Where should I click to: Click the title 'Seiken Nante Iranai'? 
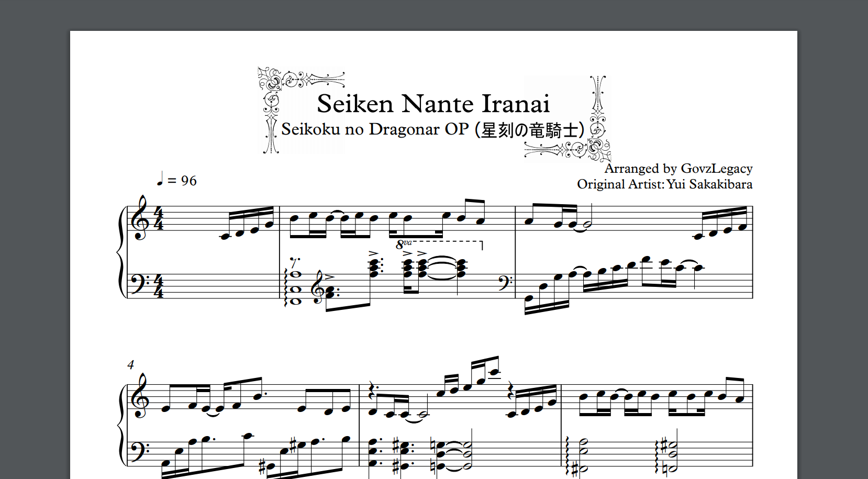[x=433, y=104]
